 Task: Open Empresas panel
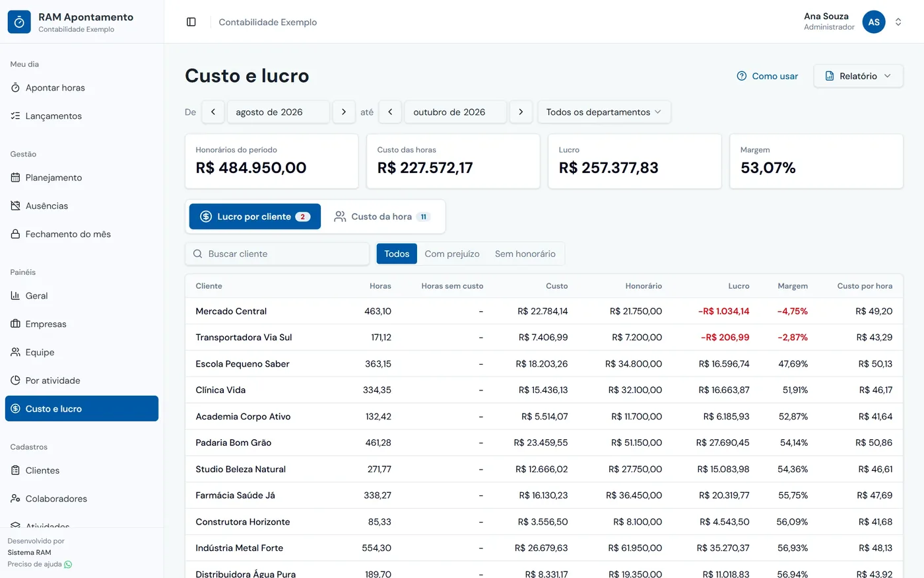click(x=82, y=324)
